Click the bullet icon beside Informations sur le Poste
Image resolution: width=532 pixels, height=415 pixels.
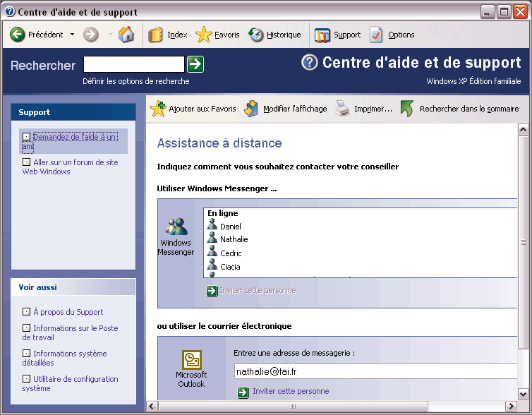pos(27,327)
